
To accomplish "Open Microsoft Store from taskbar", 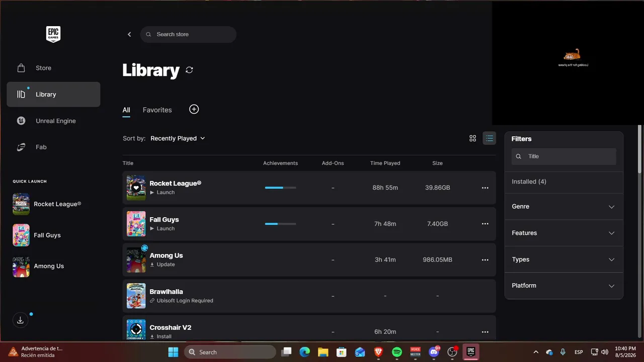I will point(342,352).
